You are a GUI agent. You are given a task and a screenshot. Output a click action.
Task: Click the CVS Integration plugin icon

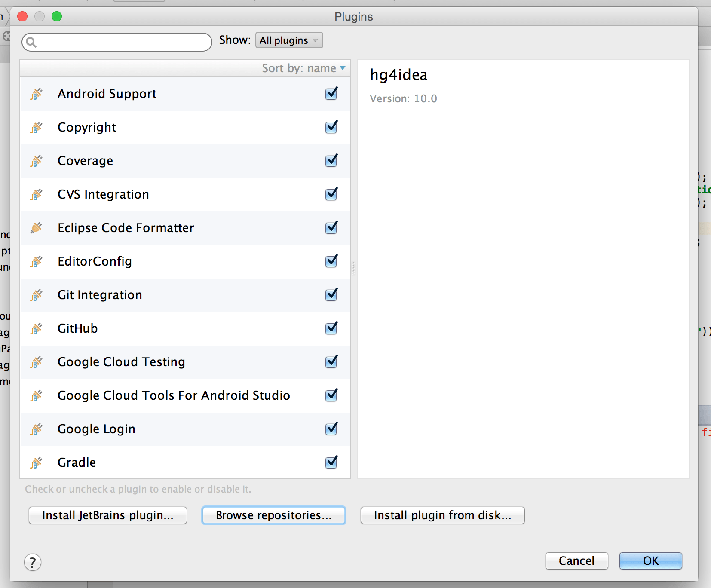(x=37, y=194)
